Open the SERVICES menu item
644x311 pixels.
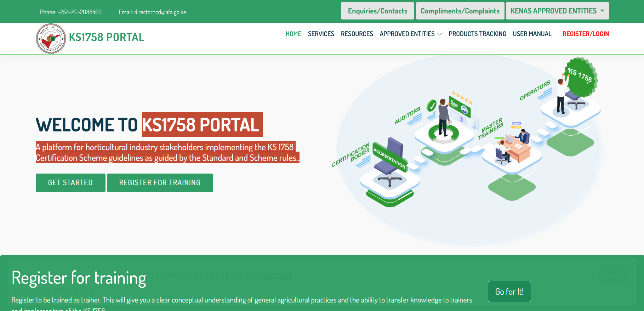[x=321, y=34]
